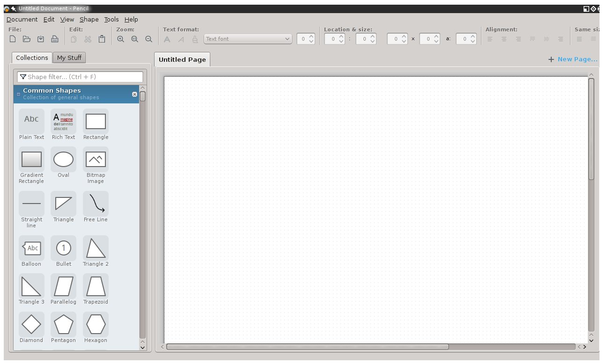Select the Triangle 2 shape
Image resolution: width=607 pixels, height=364 pixels.
click(x=96, y=251)
